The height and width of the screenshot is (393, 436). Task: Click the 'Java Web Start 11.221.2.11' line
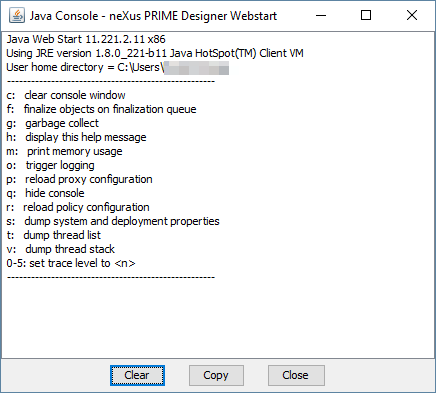click(86, 39)
